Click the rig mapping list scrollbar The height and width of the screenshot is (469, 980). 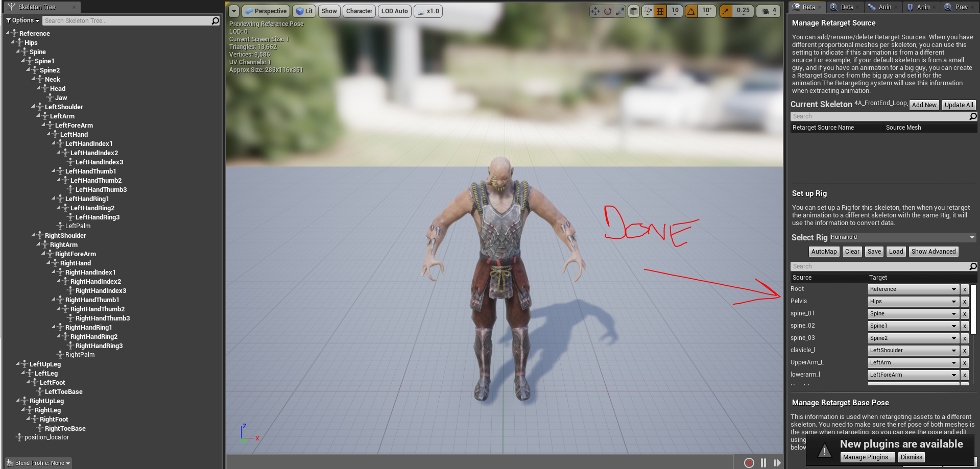point(973,310)
